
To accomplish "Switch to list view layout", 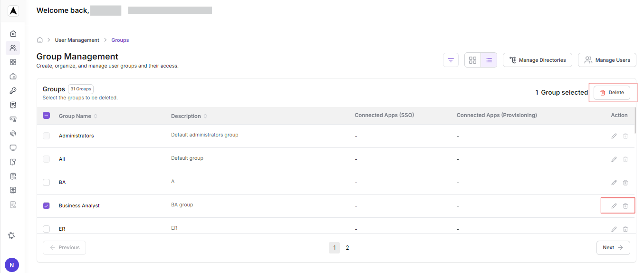I will point(489,60).
